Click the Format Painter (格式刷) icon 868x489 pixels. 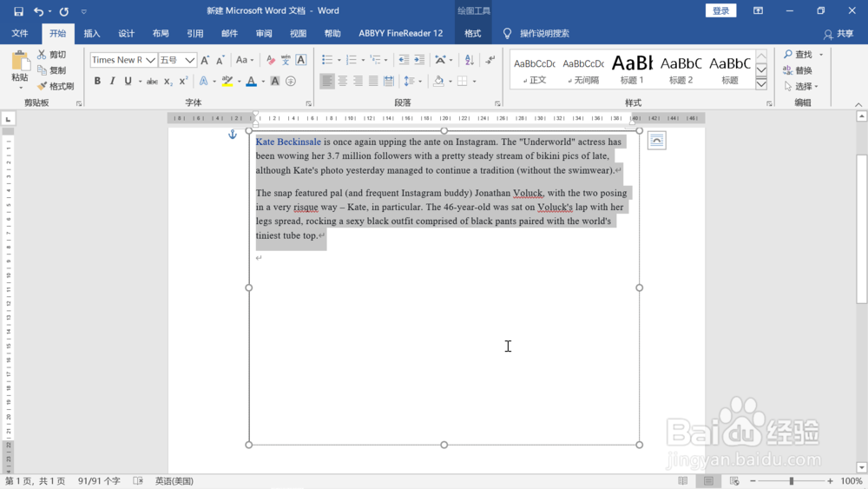pyautogui.click(x=42, y=86)
